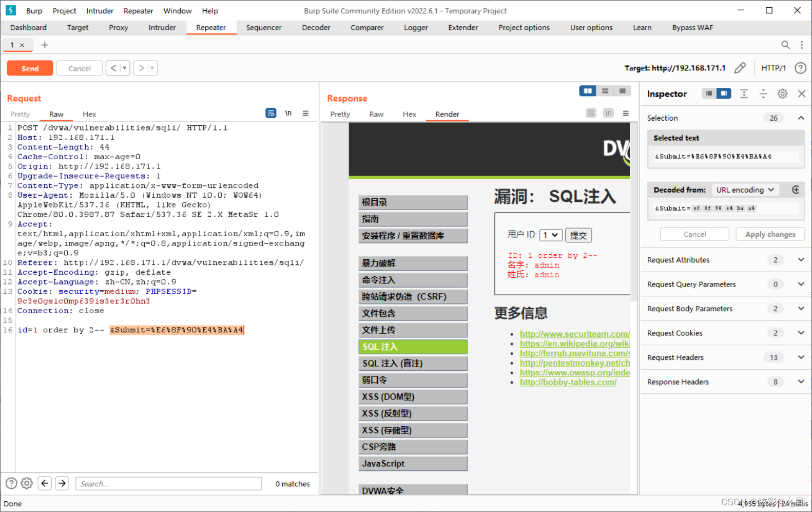Switch to the Extender tab
The image size is (812, 512).
click(463, 28)
